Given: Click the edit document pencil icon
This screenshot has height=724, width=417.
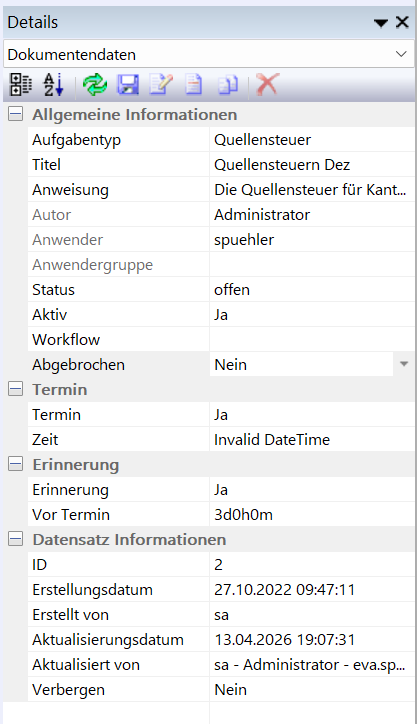Looking at the screenshot, I should pyautogui.click(x=161, y=85).
